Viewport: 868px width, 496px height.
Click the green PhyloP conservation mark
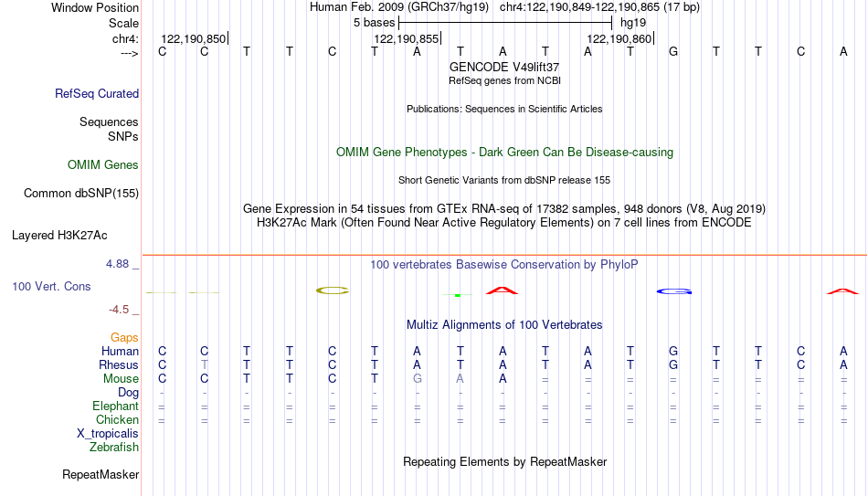point(458,295)
